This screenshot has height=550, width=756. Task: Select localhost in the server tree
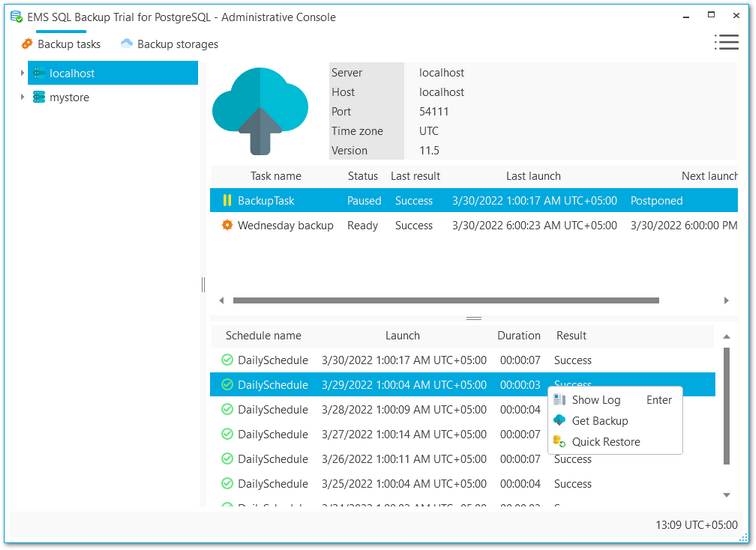pos(113,73)
